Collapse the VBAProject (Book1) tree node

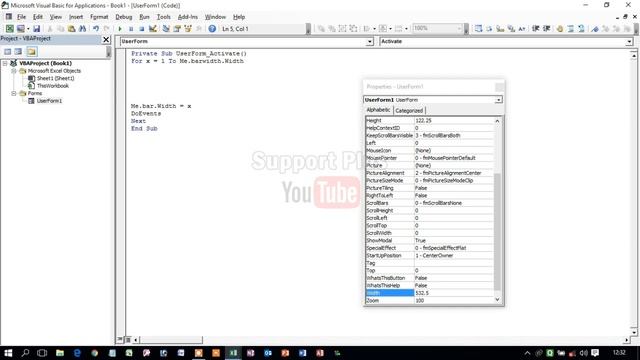pyautogui.click(x=5, y=63)
